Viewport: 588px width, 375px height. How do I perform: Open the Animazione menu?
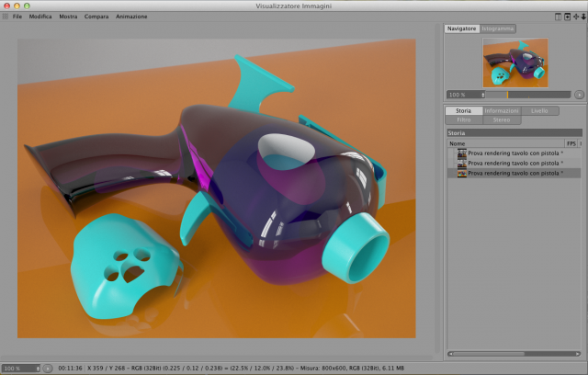131,17
